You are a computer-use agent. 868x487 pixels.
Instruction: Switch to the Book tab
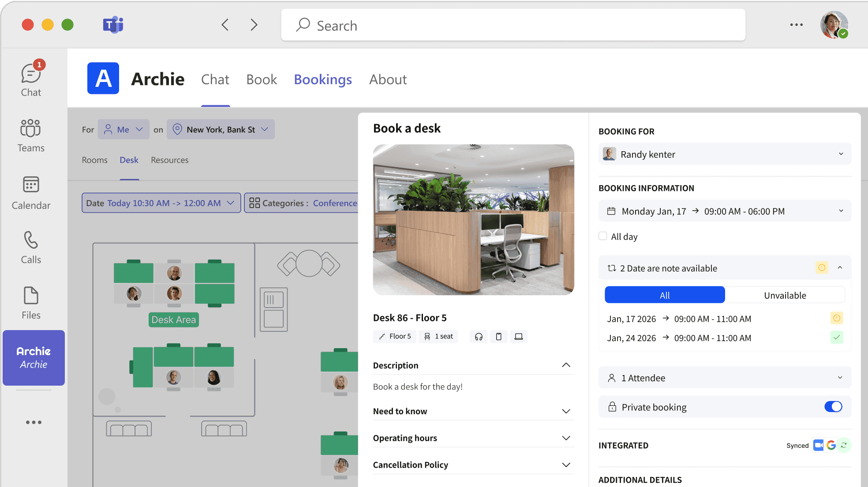pos(262,80)
